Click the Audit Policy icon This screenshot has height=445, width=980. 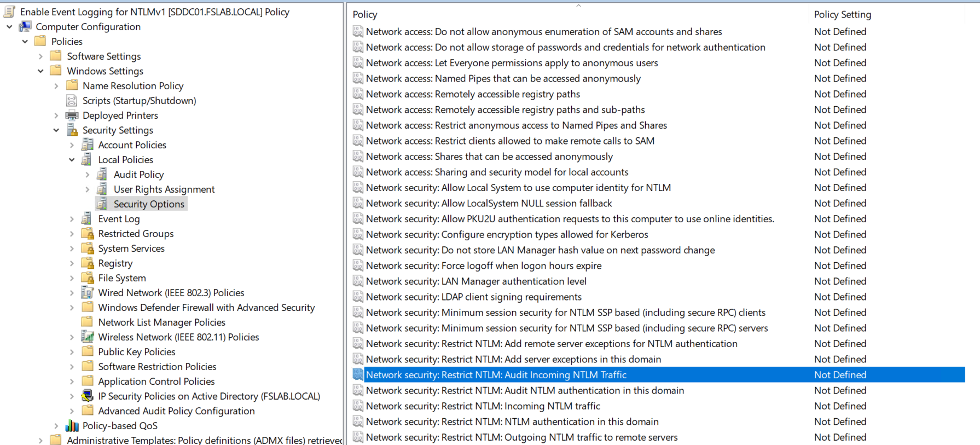click(x=102, y=174)
